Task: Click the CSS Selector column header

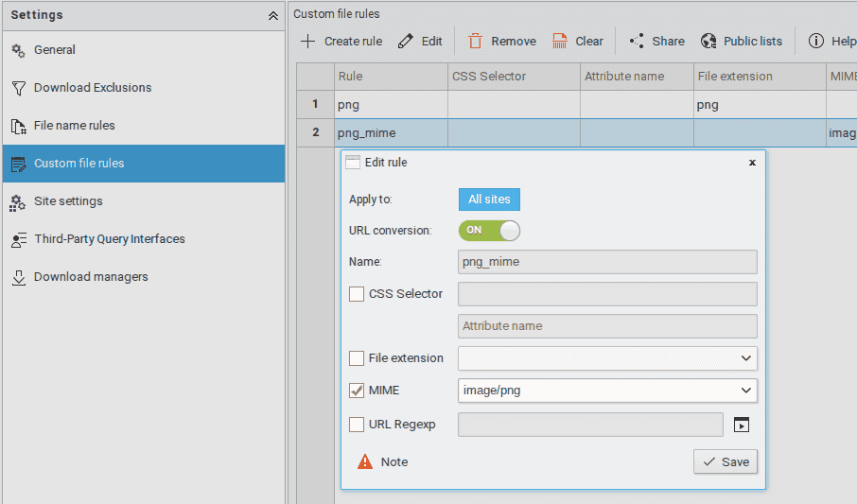Action: 514,77
